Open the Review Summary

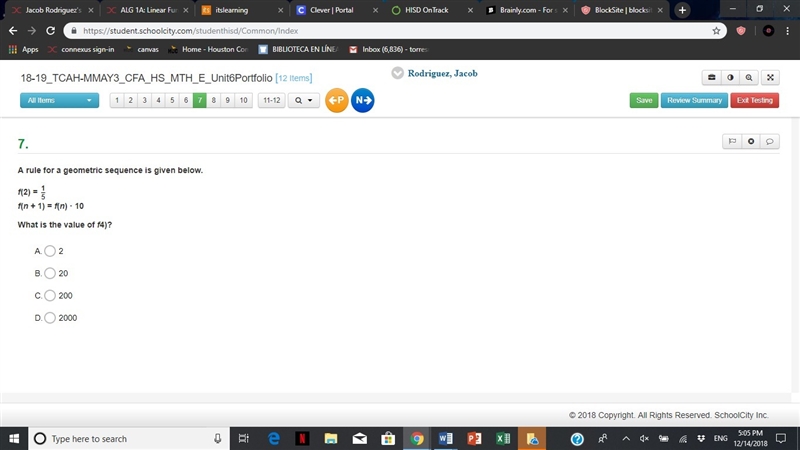click(x=694, y=101)
